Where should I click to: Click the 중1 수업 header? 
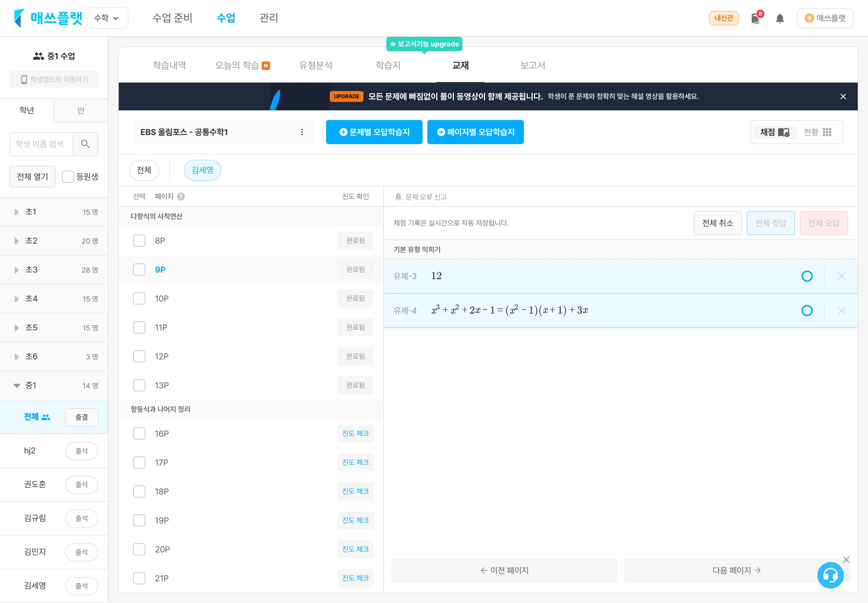[54, 56]
